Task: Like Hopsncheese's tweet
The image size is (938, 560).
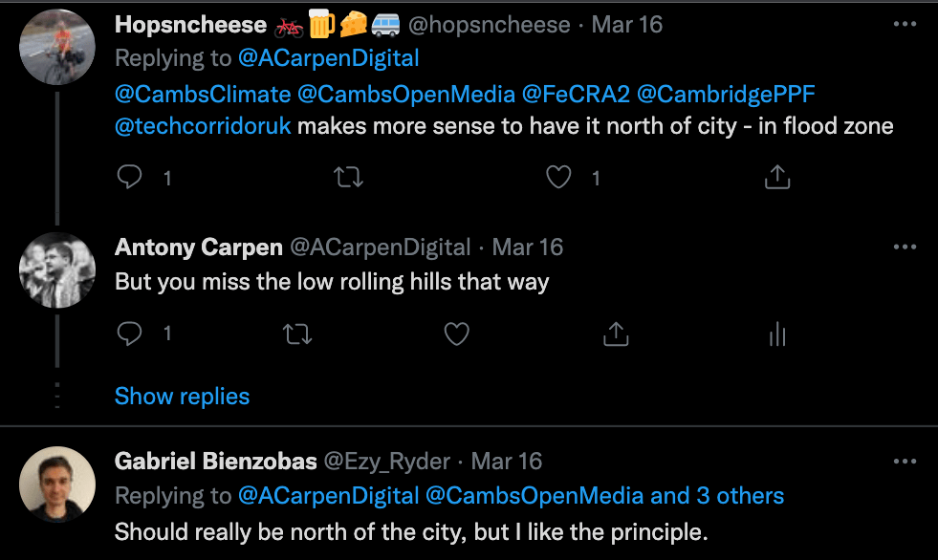Action: [x=558, y=178]
